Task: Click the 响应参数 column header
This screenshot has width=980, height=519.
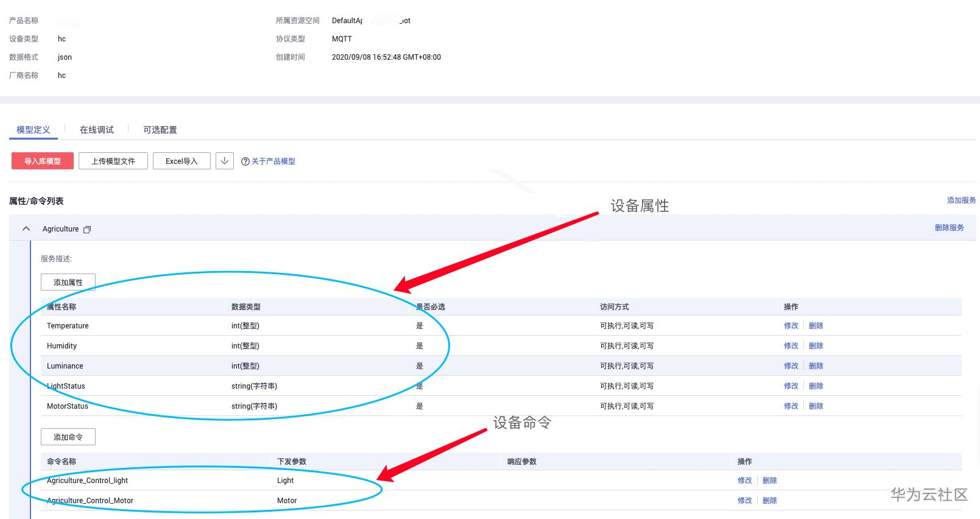Action: (x=522, y=462)
